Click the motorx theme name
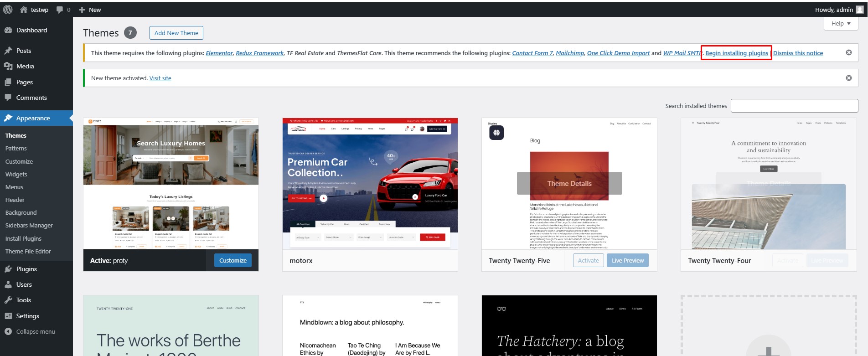This screenshot has height=356, width=868. pos(301,261)
